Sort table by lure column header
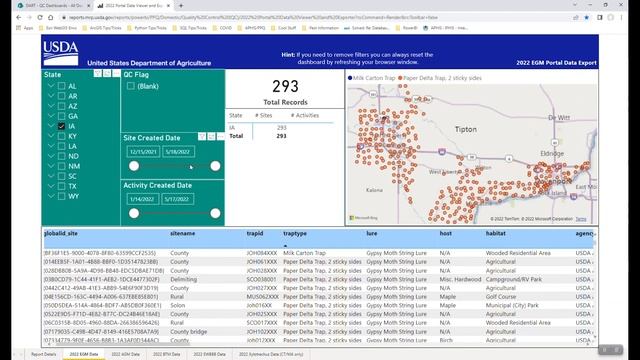 tap(371, 233)
